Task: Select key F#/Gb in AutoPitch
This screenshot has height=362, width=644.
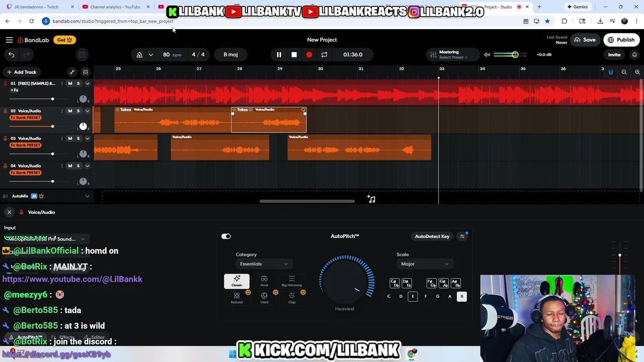Action: (431, 284)
